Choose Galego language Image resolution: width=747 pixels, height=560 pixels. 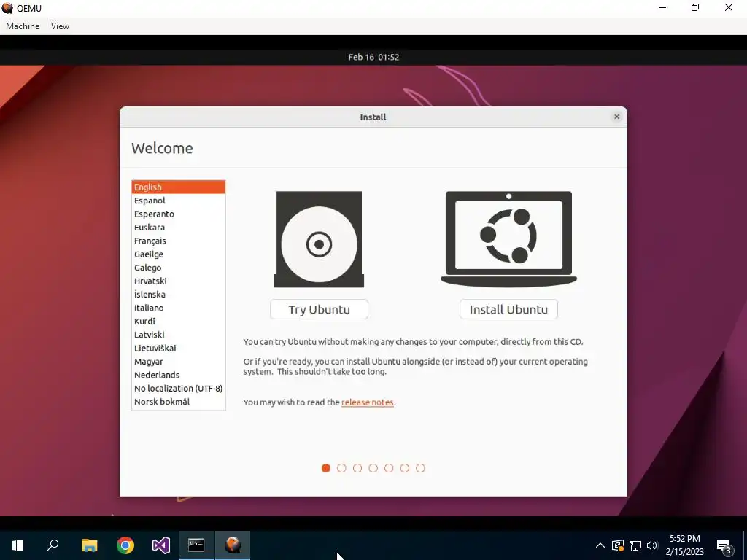click(x=179, y=268)
